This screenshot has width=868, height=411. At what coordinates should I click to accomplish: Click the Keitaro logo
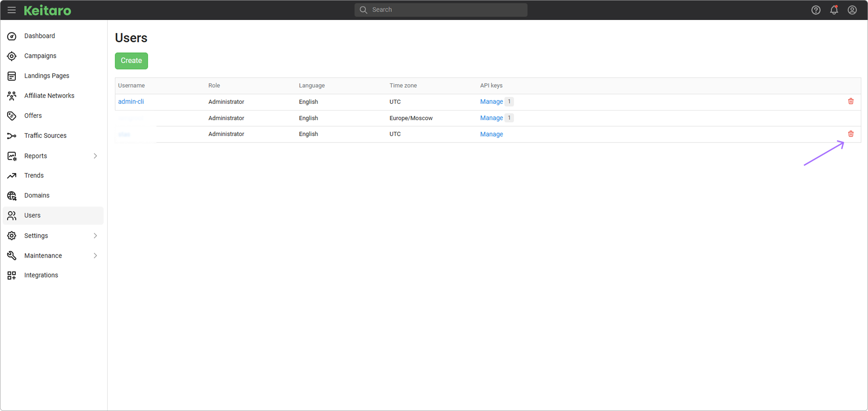click(x=47, y=10)
